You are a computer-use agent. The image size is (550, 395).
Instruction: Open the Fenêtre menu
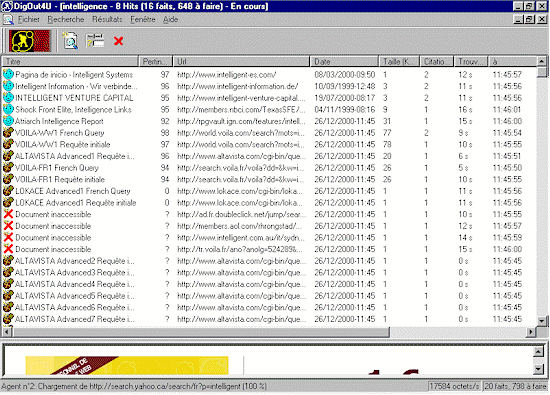pyautogui.click(x=143, y=19)
